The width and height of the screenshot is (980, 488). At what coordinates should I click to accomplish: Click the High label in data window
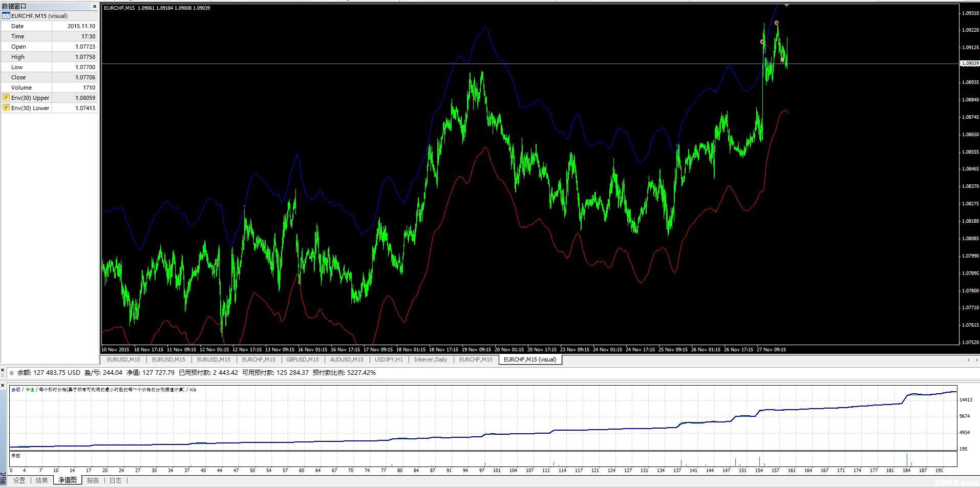[18, 57]
